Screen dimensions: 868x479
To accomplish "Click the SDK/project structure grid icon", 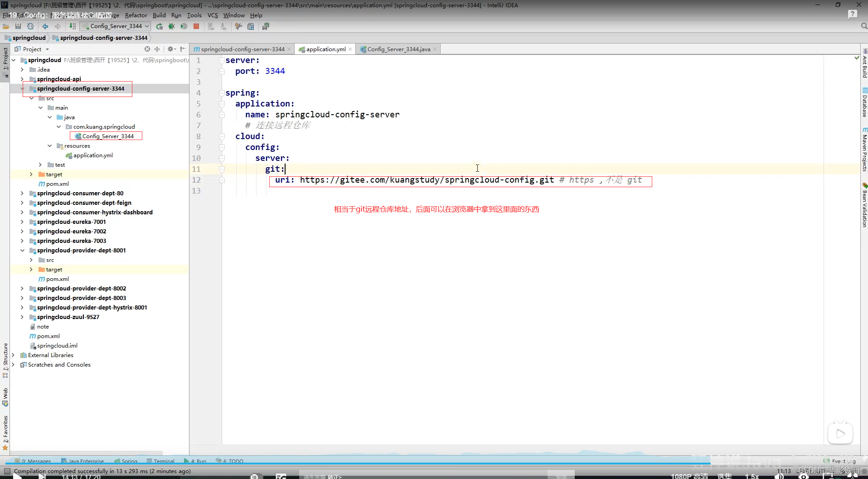I will pos(251,26).
